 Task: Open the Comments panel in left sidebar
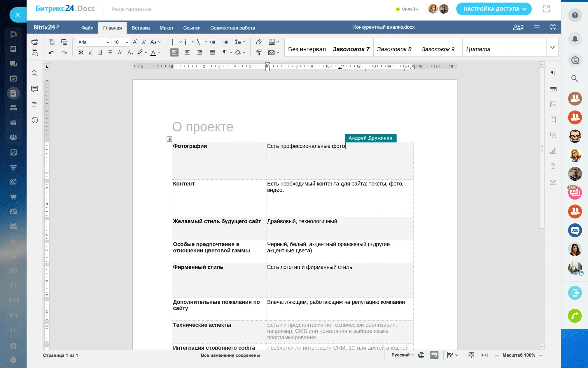click(x=34, y=89)
